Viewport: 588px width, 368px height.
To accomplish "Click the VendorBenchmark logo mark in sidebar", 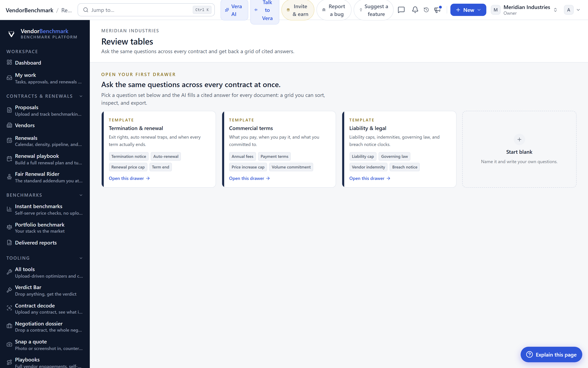I will pyautogui.click(x=11, y=34).
